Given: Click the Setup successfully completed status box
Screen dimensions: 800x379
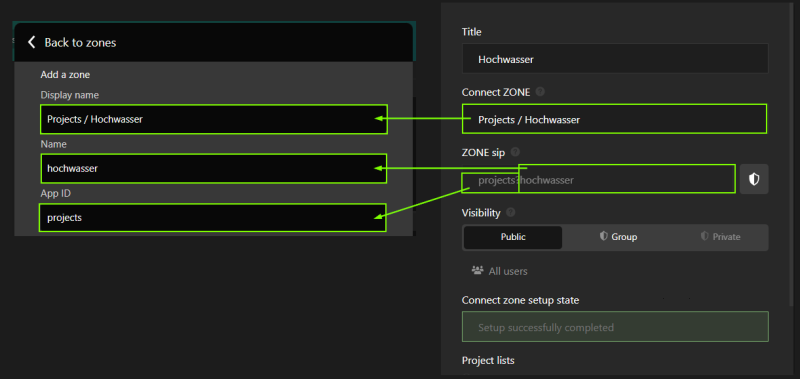Looking at the screenshot, I should (x=615, y=326).
